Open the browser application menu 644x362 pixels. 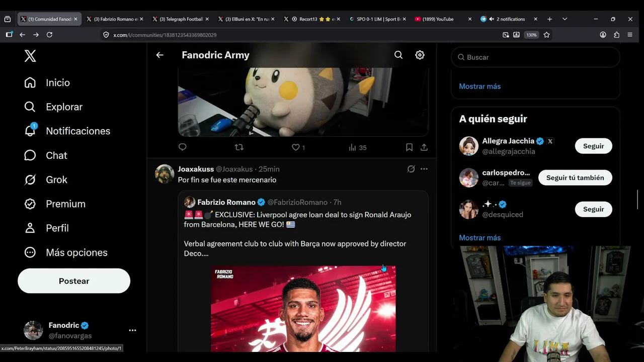630,35
